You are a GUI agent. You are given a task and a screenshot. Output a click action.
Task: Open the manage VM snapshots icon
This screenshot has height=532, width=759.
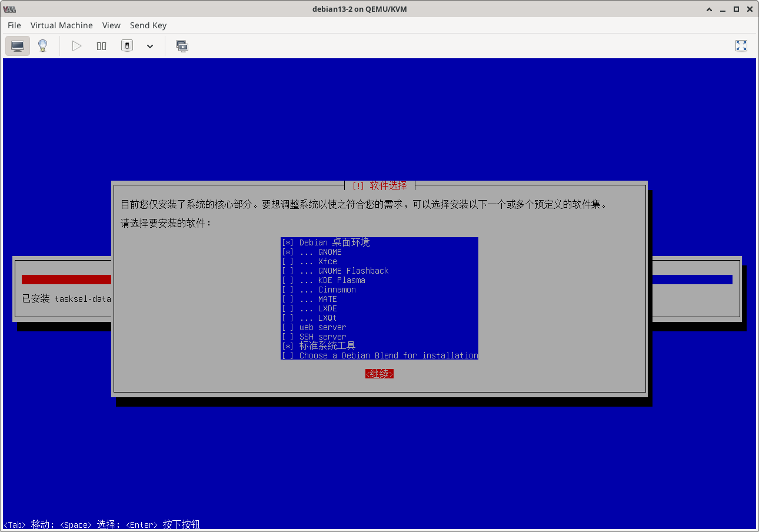pyautogui.click(x=182, y=46)
